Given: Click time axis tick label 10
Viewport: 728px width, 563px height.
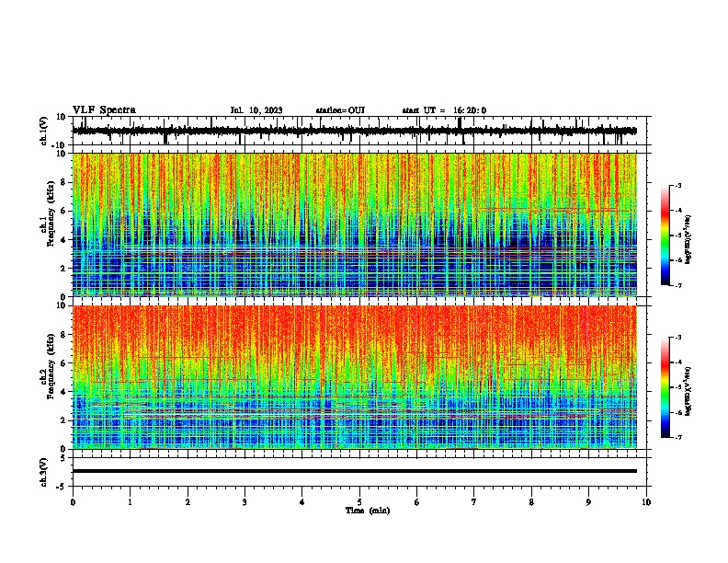Looking at the screenshot, I should (x=646, y=502).
